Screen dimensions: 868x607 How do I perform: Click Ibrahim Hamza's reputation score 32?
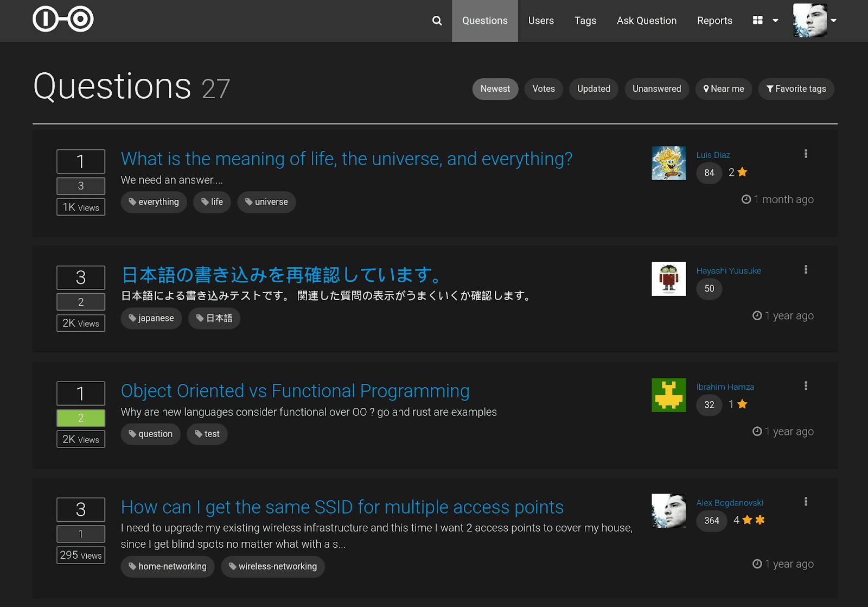click(x=709, y=405)
